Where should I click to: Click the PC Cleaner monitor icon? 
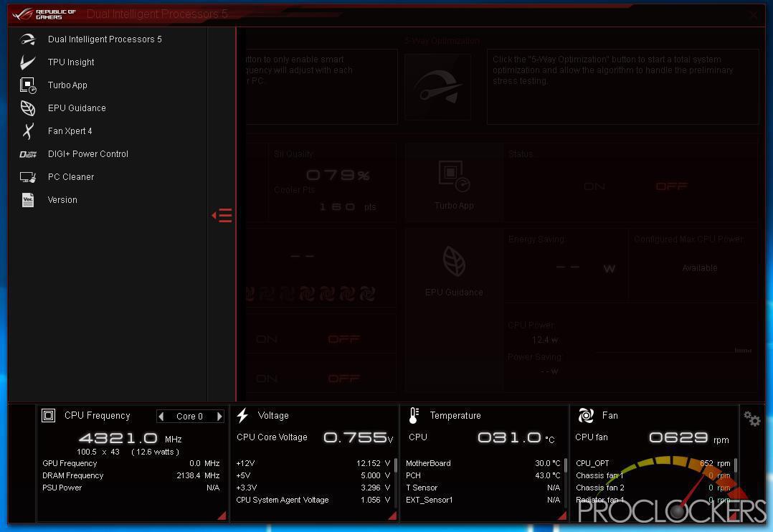[28, 177]
